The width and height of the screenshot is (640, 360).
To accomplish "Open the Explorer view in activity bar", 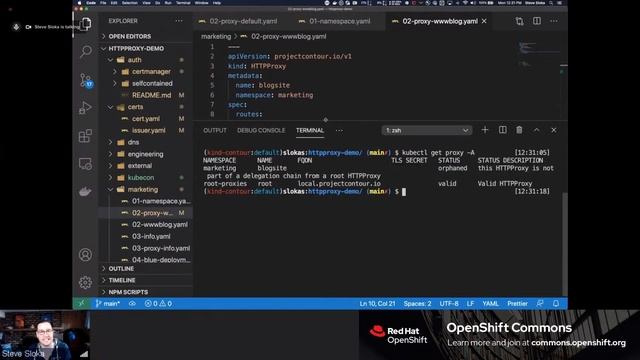I will [x=85, y=24].
